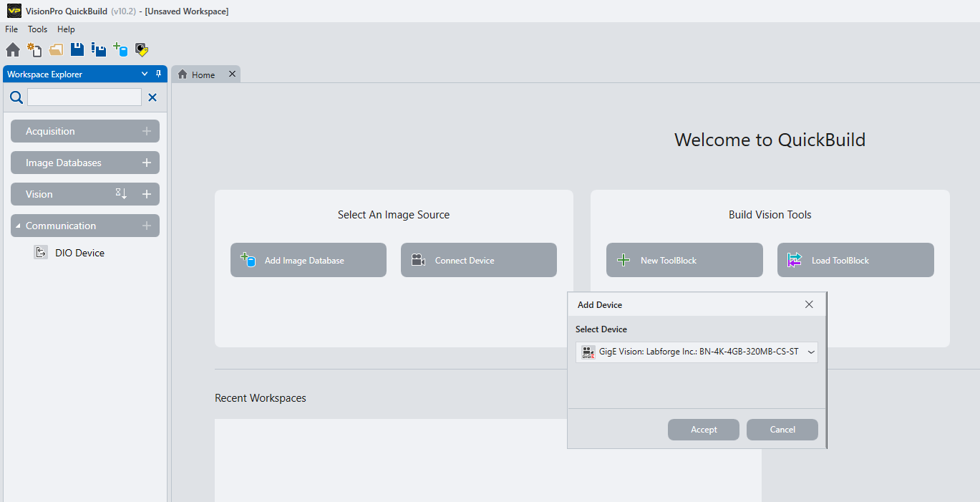Pin the Workspace Explorer panel
Viewport: 980px width, 502px height.
159,74
